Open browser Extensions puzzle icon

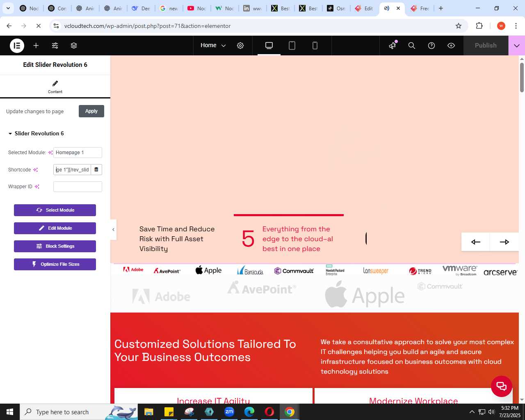[479, 26]
